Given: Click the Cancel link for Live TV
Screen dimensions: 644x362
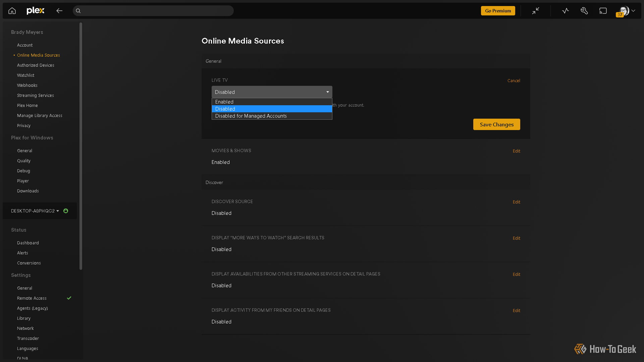Looking at the screenshot, I should click(x=514, y=80).
